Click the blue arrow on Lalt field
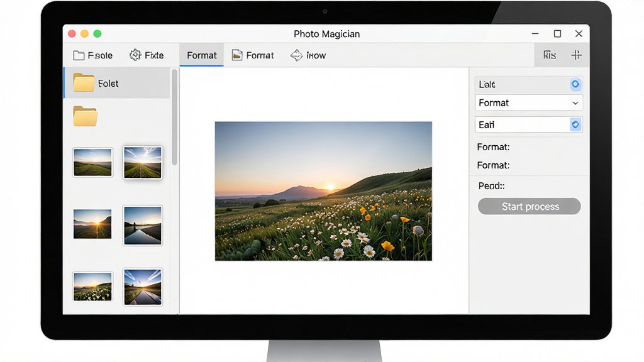 575,84
